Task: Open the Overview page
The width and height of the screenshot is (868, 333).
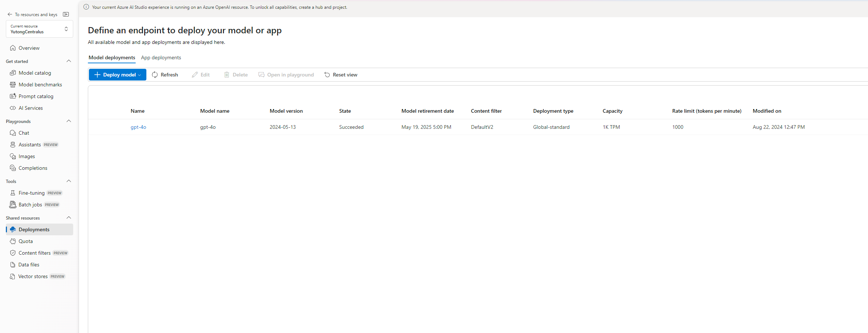Action: coord(29,48)
